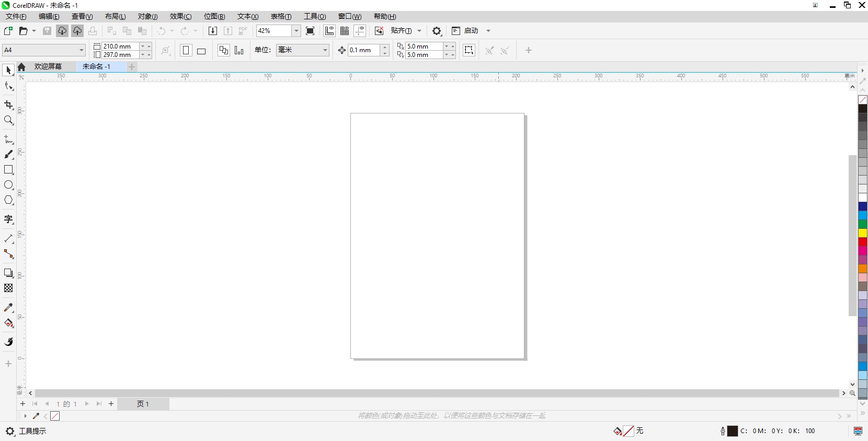Go to the last page button
This screenshot has width=868, height=441.
99,404
